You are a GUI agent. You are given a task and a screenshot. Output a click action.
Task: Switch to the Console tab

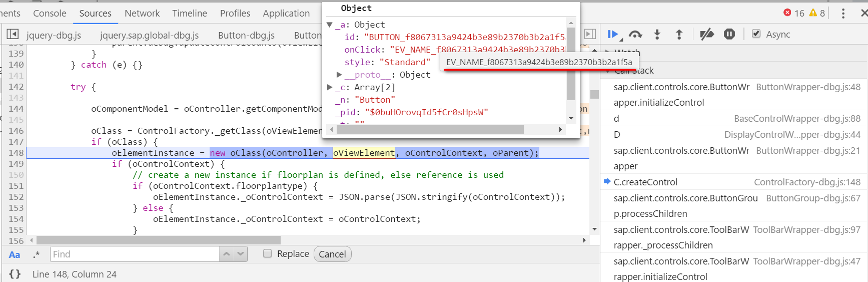click(50, 13)
